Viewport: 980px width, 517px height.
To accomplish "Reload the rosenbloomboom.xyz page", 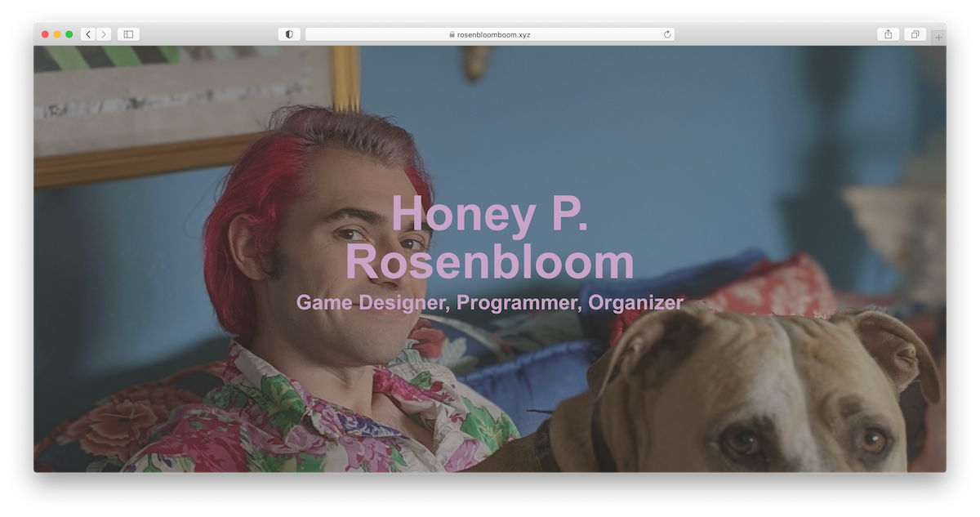I will click(667, 34).
